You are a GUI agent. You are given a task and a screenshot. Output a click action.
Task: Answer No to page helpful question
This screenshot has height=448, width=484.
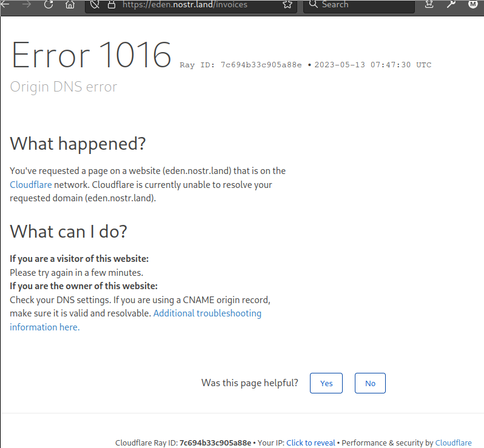click(x=370, y=383)
